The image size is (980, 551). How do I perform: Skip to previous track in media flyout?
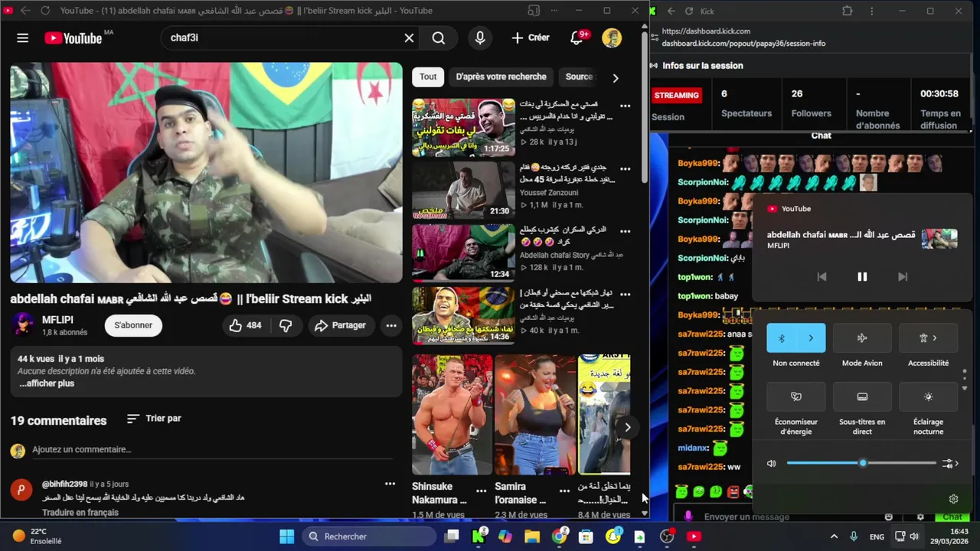(822, 277)
